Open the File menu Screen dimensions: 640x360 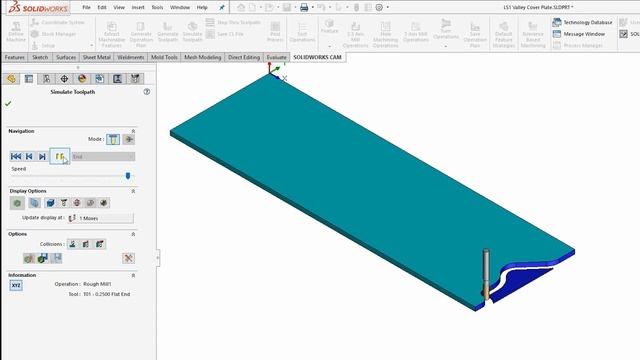86,7
